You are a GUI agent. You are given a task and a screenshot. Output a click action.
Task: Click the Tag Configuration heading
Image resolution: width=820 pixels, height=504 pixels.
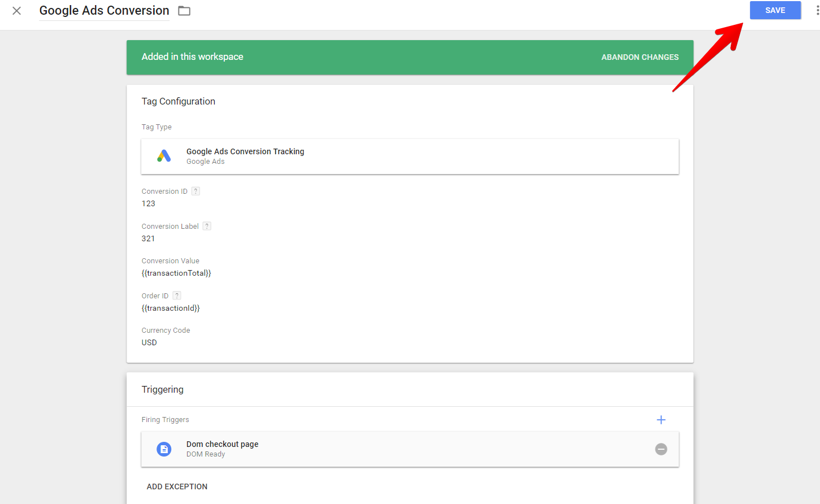tap(178, 102)
